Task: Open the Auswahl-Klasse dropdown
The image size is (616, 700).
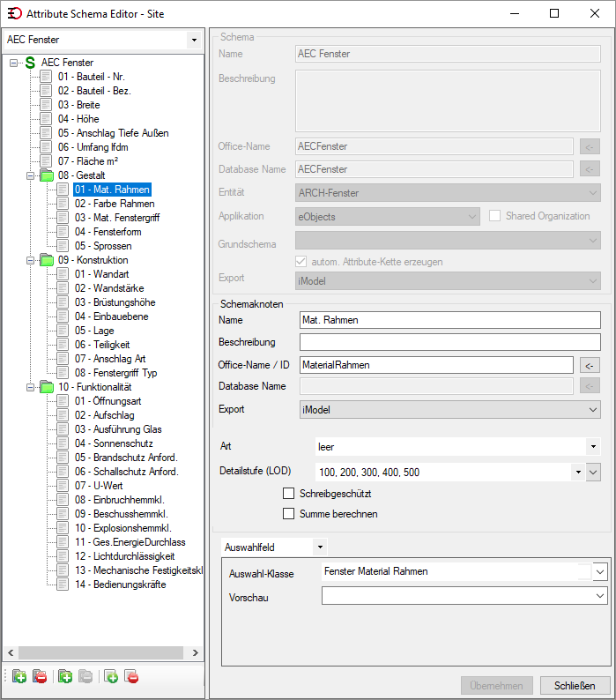Action: (x=600, y=571)
